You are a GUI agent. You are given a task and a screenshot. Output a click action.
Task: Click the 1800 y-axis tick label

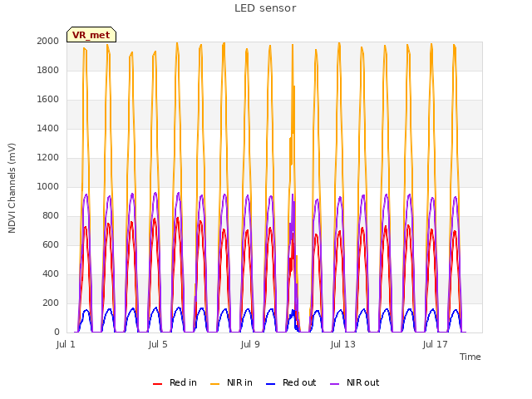48,70
